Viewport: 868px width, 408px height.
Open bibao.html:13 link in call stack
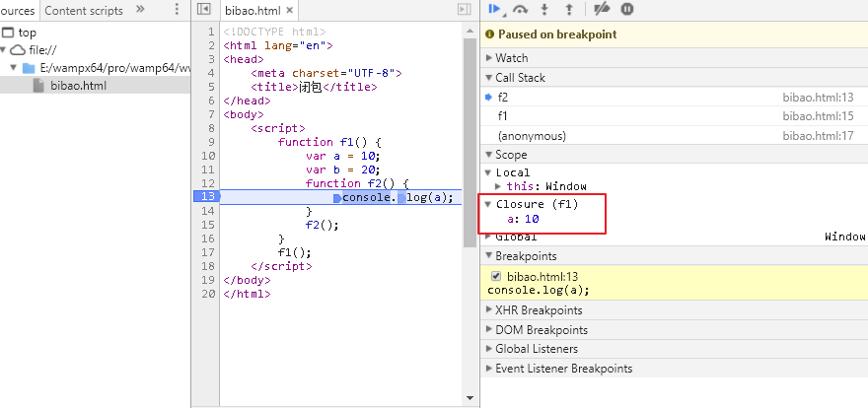pos(818,98)
